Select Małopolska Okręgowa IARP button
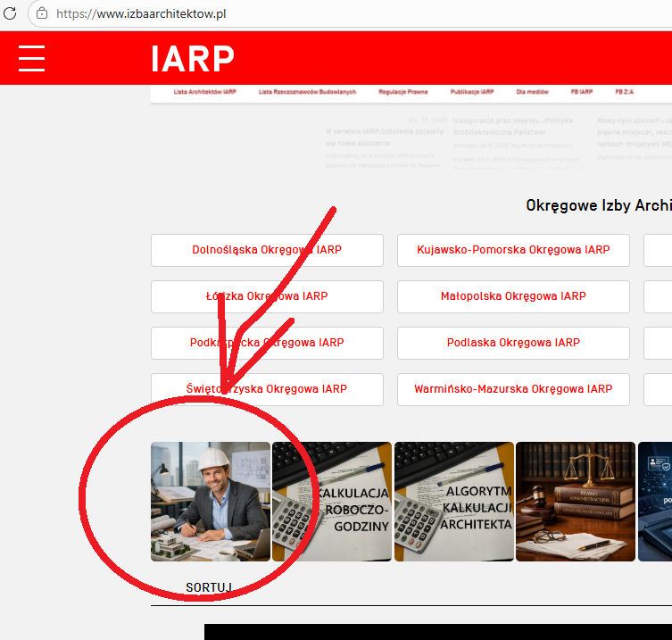The height and width of the screenshot is (640, 672). pyautogui.click(x=513, y=296)
